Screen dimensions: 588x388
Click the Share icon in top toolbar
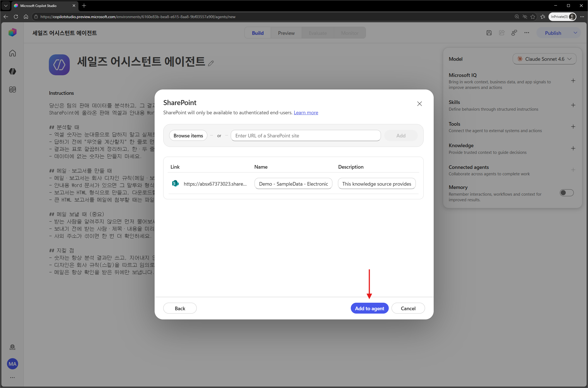(501, 33)
